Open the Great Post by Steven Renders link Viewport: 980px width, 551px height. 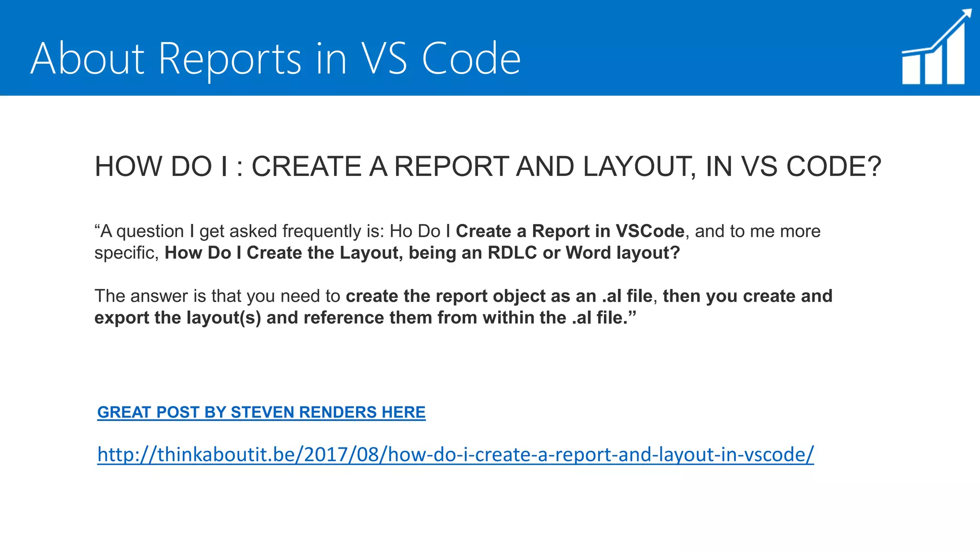pyautogui.click(x=261, y=412)
